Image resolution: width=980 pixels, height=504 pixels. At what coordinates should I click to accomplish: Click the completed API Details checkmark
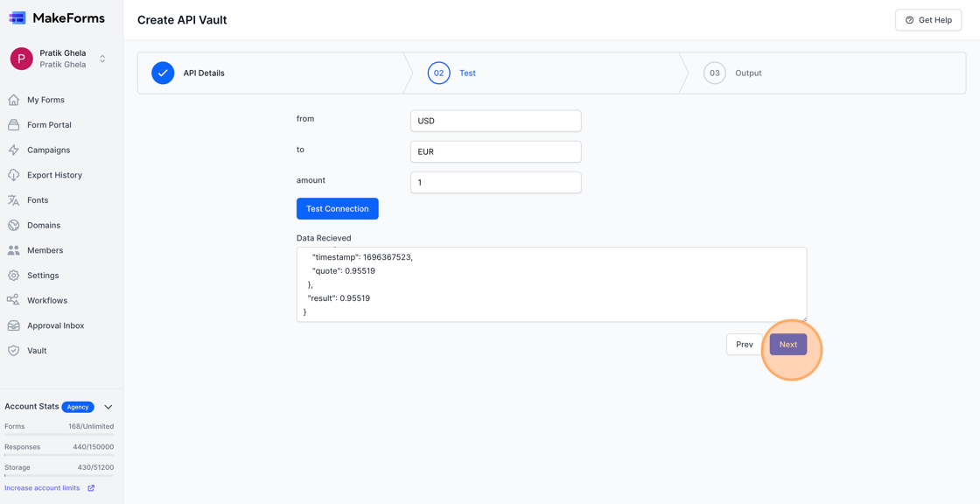coord(163,73)
